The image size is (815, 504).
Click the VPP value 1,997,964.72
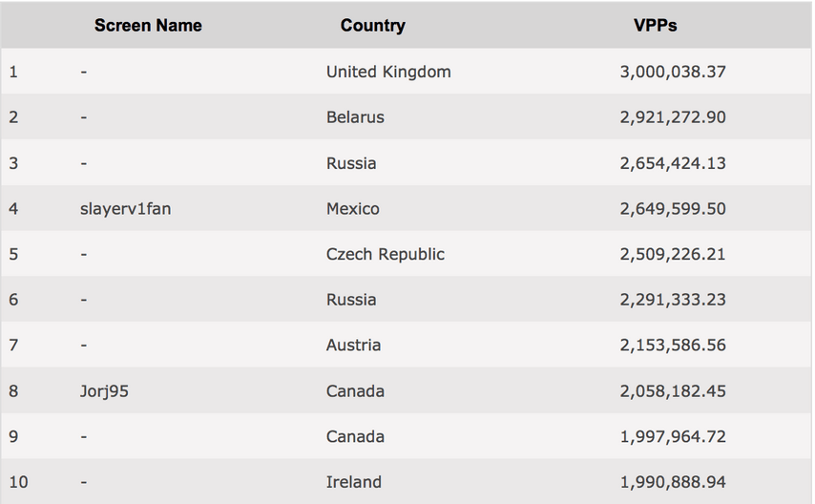click(673, 436)
